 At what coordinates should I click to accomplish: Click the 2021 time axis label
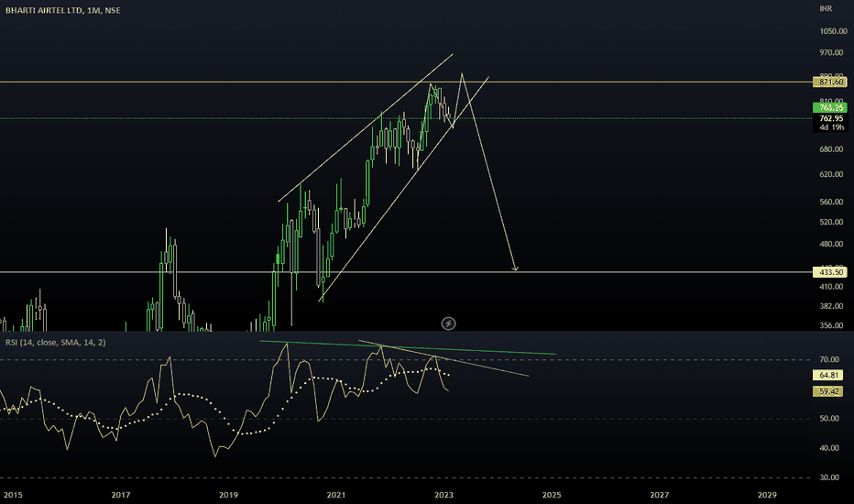click(336, 495)
